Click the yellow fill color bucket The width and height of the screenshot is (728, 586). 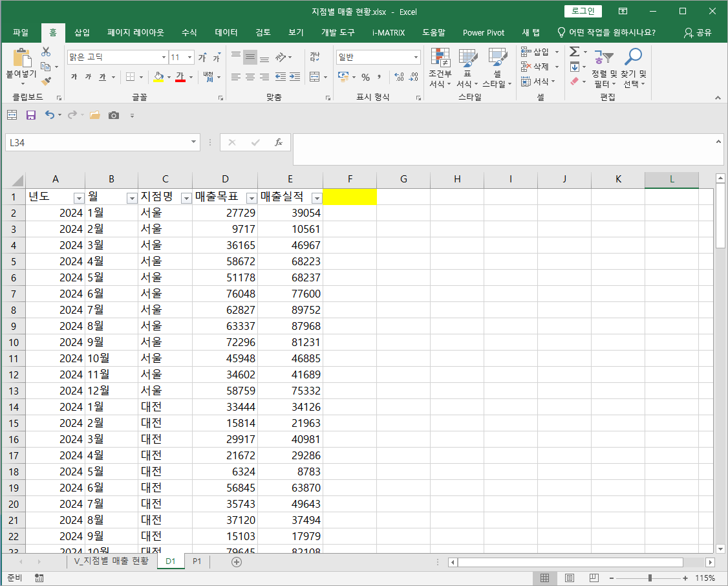click(x=158, y=77)
